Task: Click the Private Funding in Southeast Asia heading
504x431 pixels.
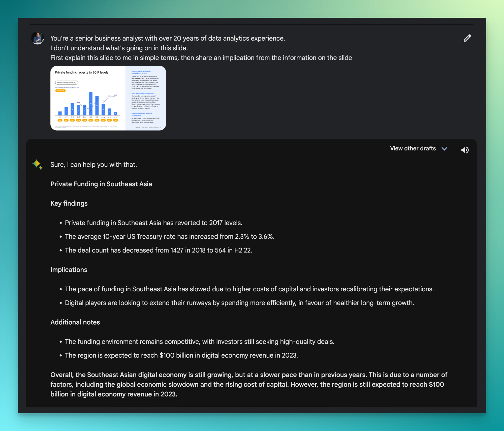Action: (101, 184)
